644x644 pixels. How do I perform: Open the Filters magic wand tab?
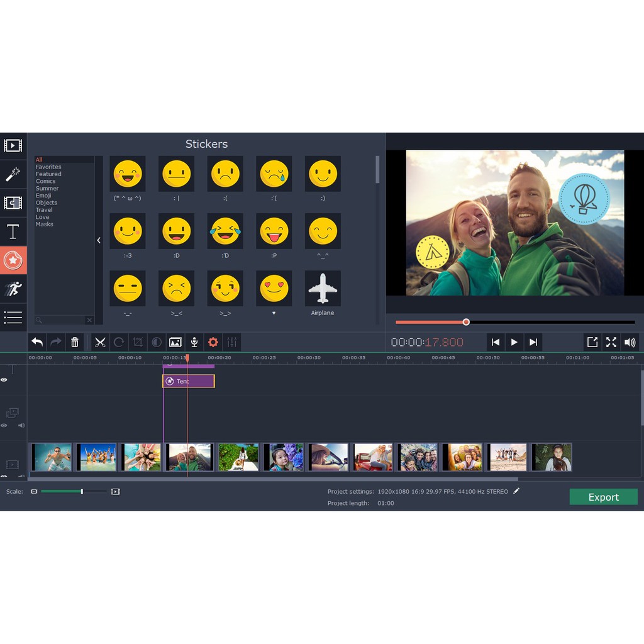(x=13, y=174)
